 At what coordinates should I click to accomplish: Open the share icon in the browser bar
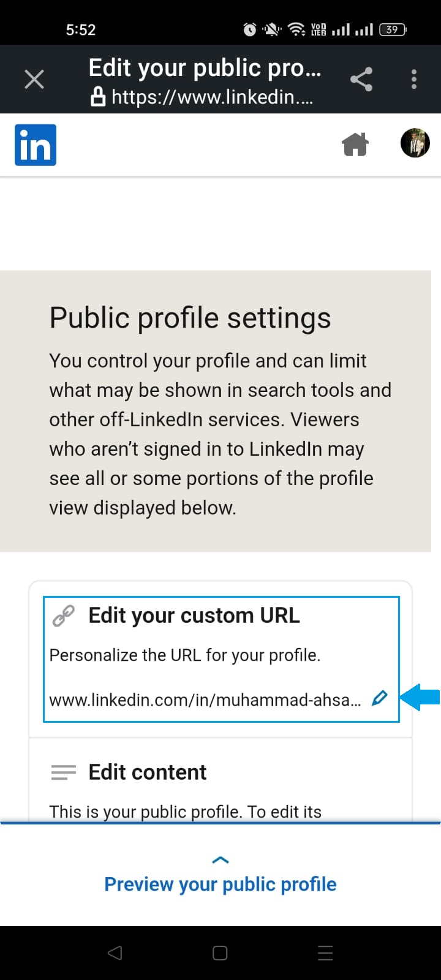click(x=361, y=78)
